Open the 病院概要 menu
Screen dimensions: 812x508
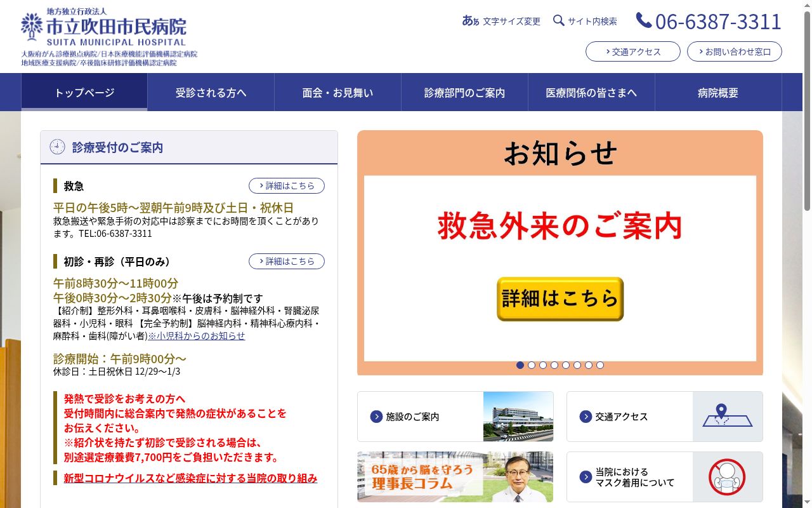[718, 92]
